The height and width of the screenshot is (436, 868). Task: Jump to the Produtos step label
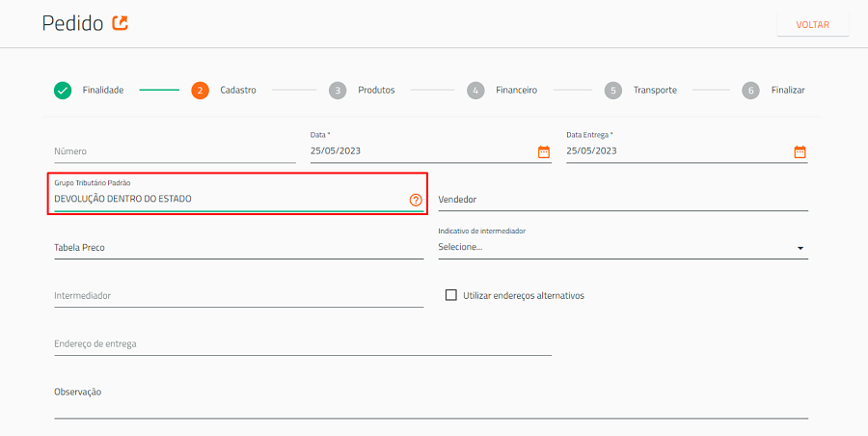(376, 91)
